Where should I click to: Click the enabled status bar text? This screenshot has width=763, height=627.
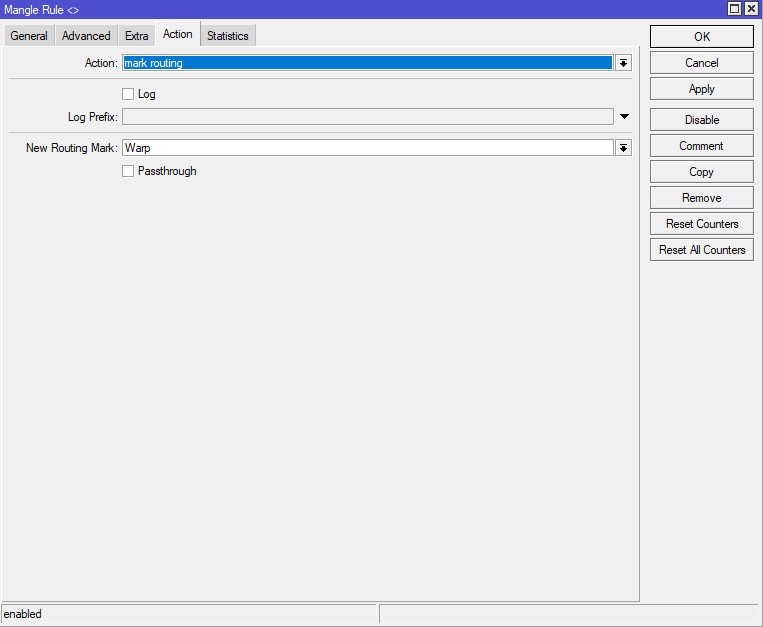pyautogui.click(x=22, y=614)
